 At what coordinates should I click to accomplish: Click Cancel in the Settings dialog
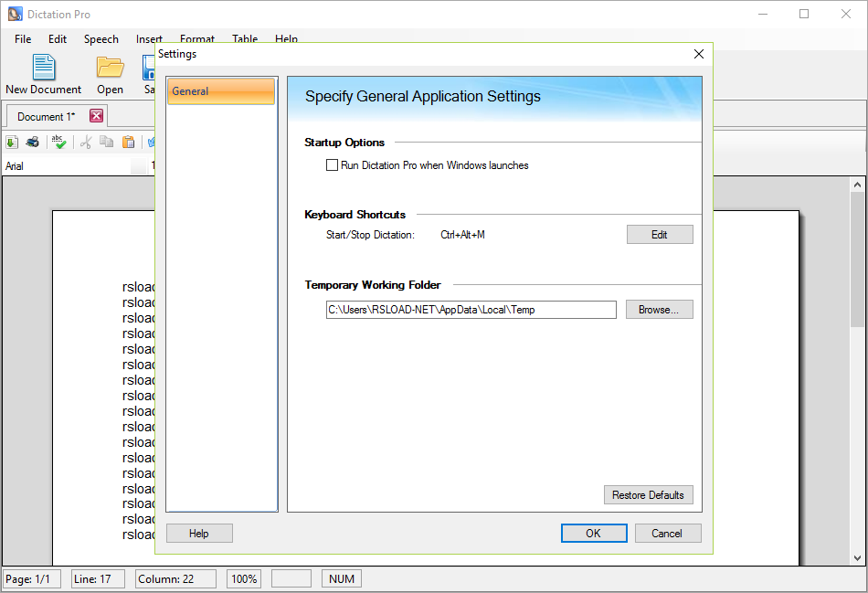[668, 534]
